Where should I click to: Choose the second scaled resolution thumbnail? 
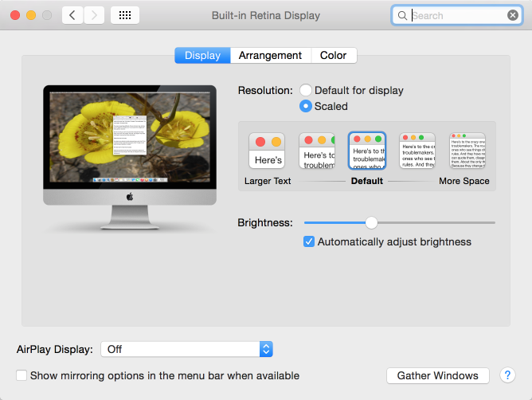point(317,151)
